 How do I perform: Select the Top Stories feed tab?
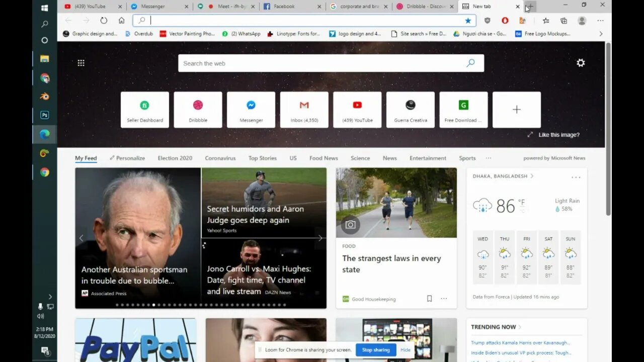[262, 158]
